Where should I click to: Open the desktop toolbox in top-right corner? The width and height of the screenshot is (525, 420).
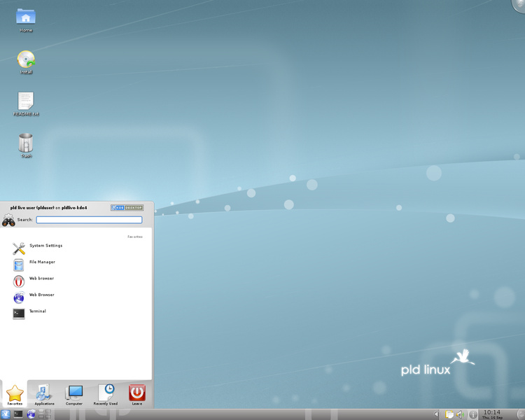click(x=519, y=6)
